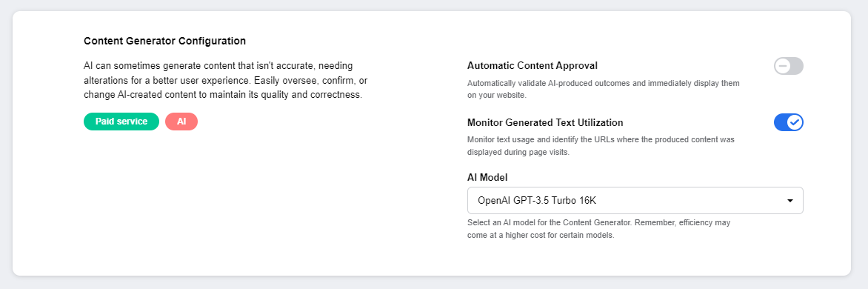868x289 pixels.
Task: Select the OpenAI GPT-3.5 Turbo 16K text
Action: tap(537, 200)
